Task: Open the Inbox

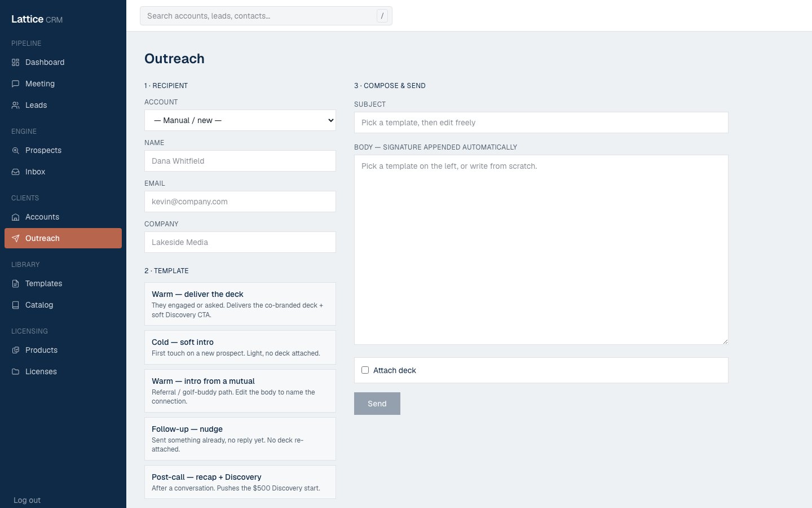Action: tap(63, 172)
